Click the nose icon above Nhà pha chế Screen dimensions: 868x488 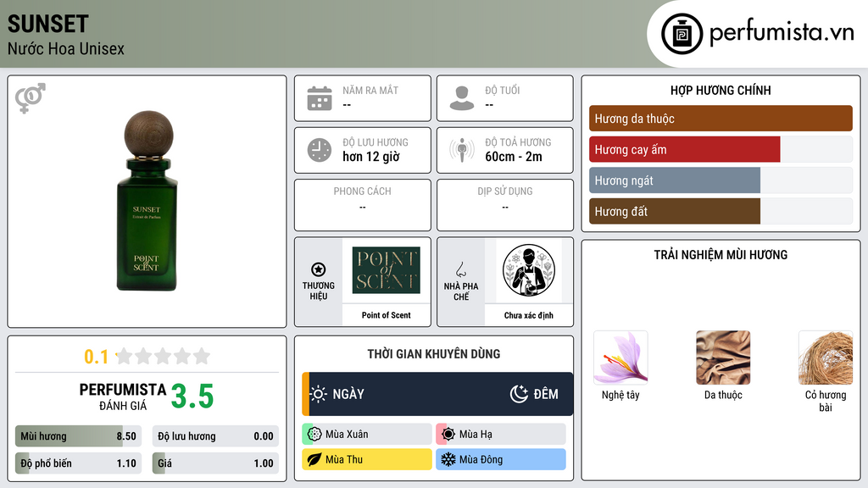click(460, 269)
